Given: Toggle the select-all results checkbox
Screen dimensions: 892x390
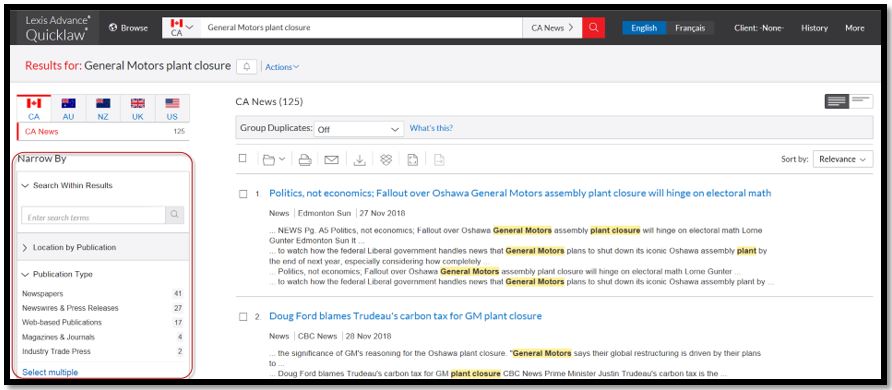Looking at the screenshot, I should (x=243, y=159).
